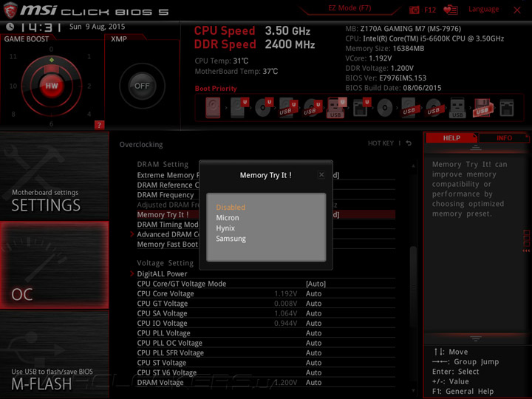This screenshot has width=532, height=399.
Task: Open the SETTINGS motherboard section
Action: pyautogui.click(x=54, y=176)
